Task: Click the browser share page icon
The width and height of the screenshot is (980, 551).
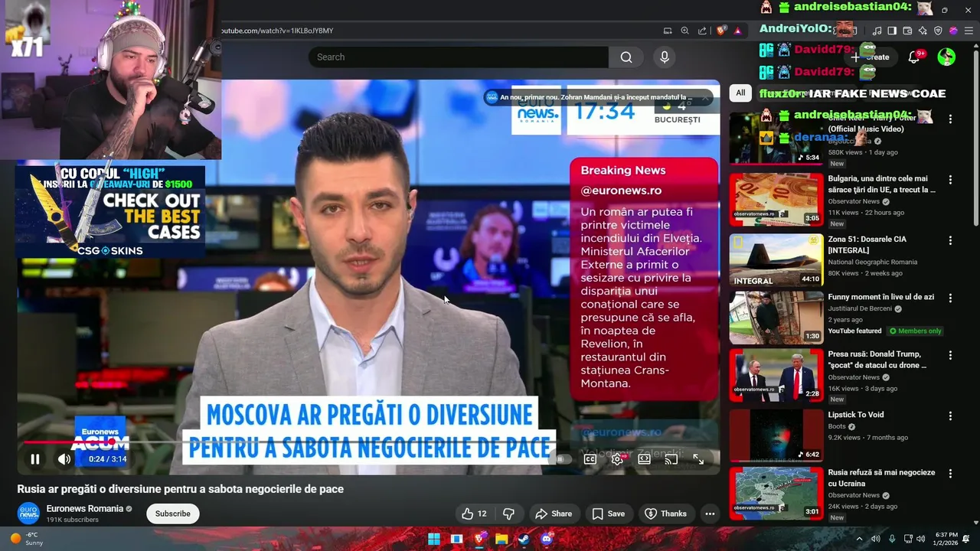Action: tap(702, 31)
